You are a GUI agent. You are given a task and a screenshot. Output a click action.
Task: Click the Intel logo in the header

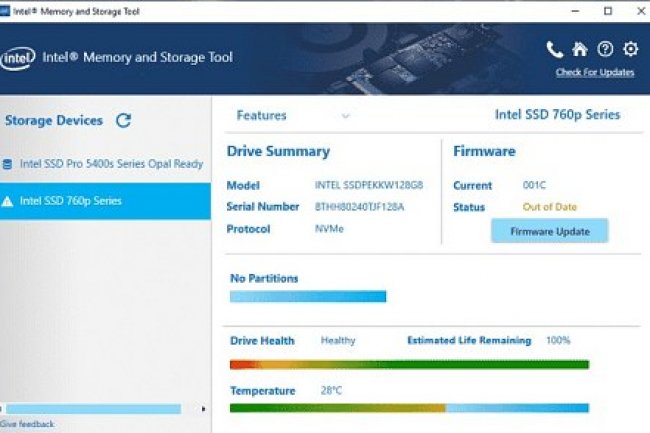[17, 58]
